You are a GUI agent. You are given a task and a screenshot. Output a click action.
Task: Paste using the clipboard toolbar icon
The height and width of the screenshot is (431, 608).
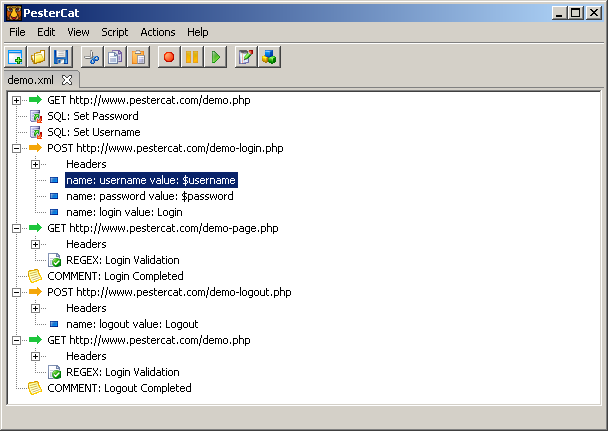[138, 57]
